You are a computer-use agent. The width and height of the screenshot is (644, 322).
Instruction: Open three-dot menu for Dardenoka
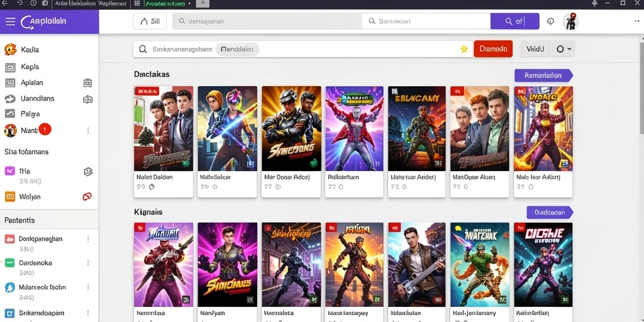pyautogui.click(x=88, y=263)
